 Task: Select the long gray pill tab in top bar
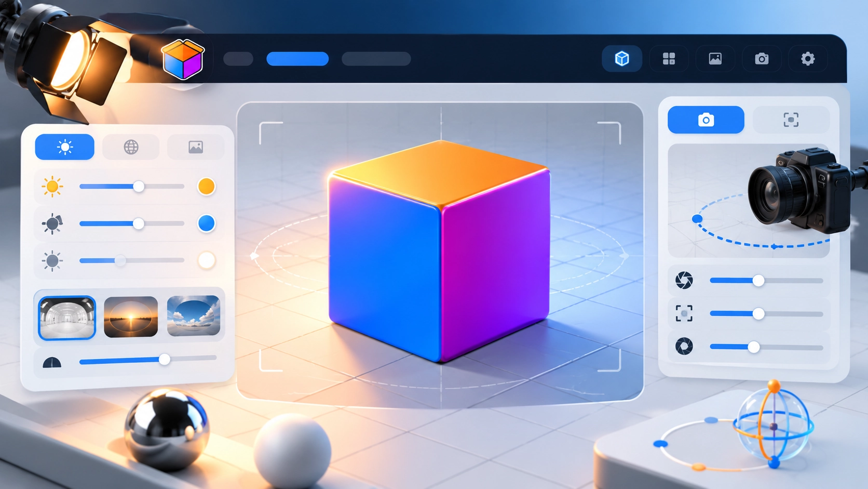tap(376, 59)
